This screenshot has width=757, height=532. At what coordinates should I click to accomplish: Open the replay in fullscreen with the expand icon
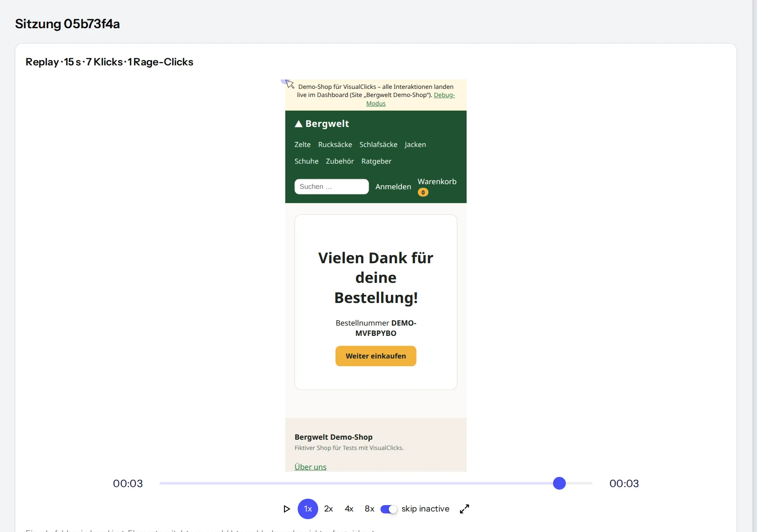click(464, 509)
